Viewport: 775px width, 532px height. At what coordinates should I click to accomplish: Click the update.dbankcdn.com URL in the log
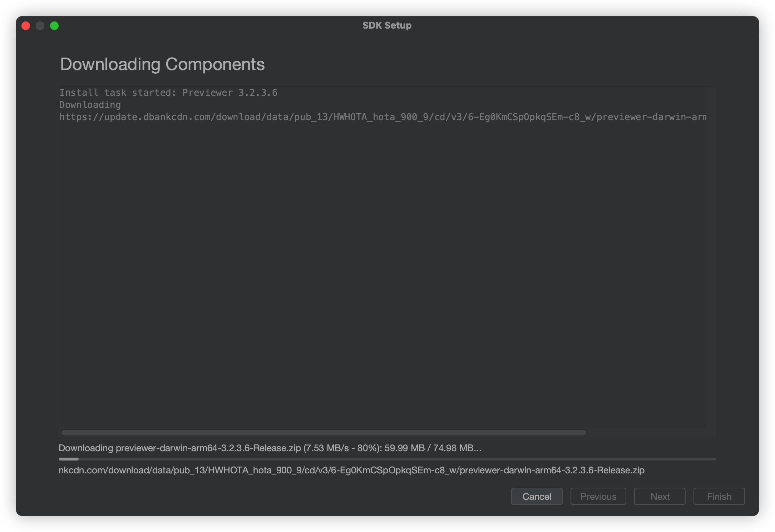coord(382,117)
